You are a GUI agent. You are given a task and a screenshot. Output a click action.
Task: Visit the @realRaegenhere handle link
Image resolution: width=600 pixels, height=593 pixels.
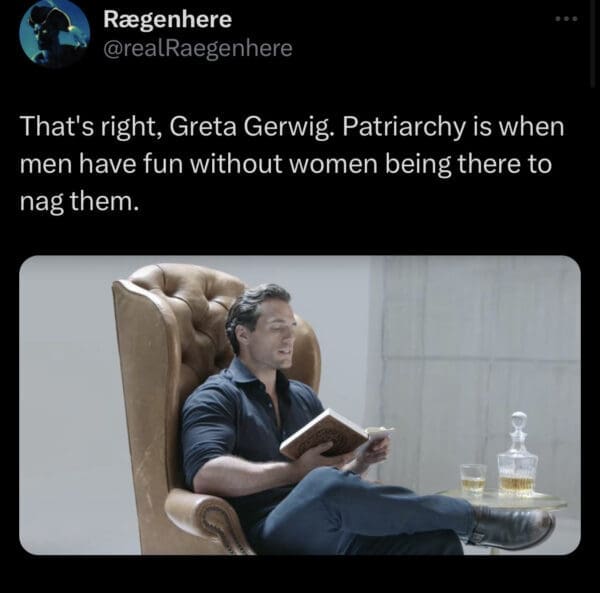pos(198,49)
